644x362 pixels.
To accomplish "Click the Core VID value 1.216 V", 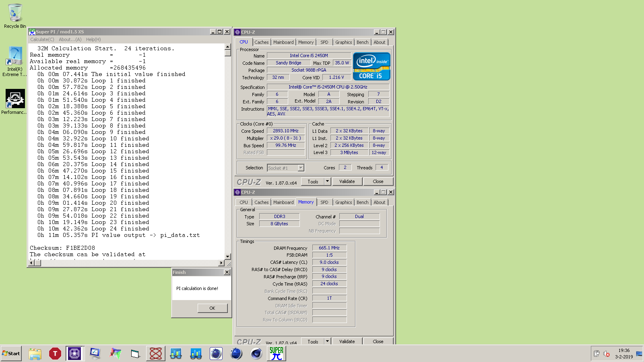I will pos(336,77).
